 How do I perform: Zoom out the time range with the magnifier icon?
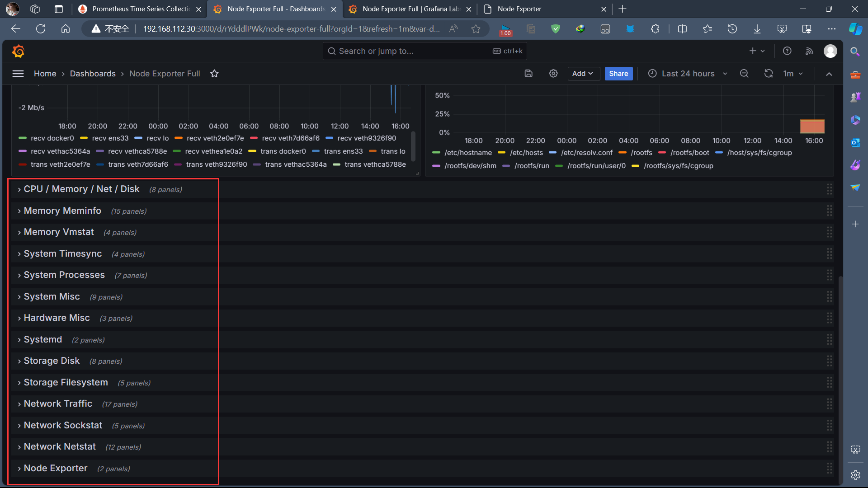744,73
